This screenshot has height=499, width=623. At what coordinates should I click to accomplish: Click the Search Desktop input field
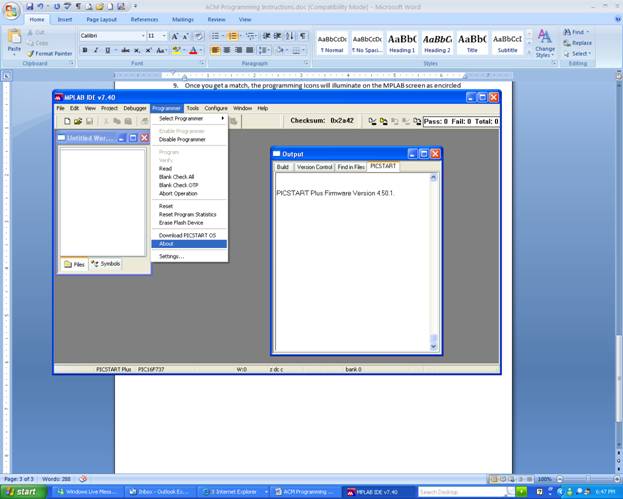462,492
